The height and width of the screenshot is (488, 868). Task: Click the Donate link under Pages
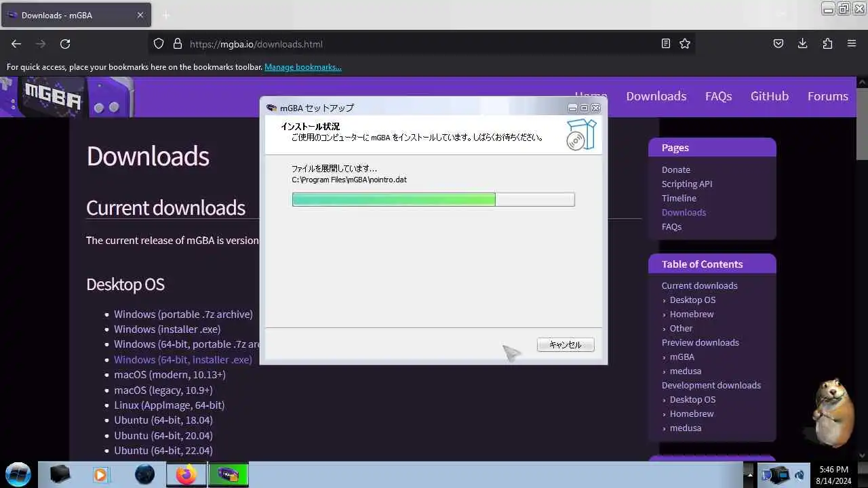click(x=676, y=169)
